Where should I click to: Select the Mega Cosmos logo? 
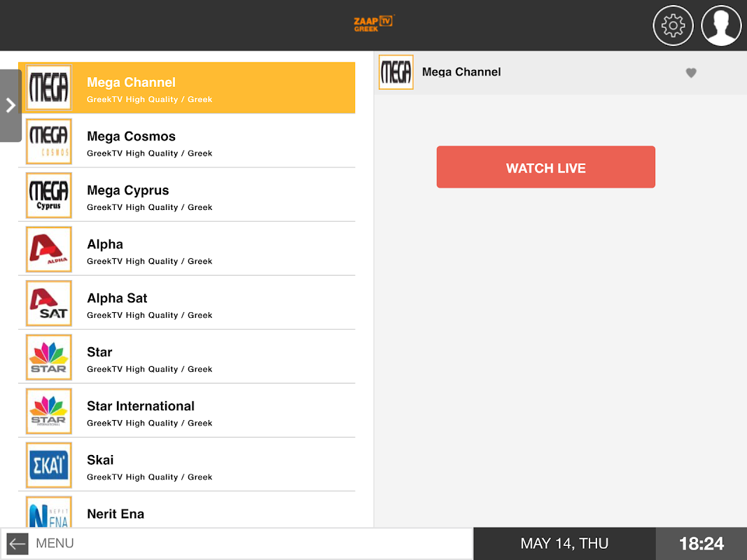click(49, 141)
